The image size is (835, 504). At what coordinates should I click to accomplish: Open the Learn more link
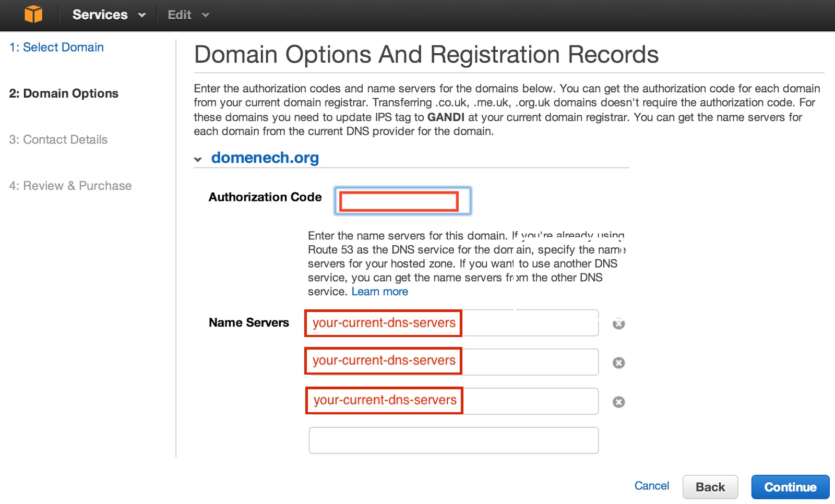tap(379, 291)
